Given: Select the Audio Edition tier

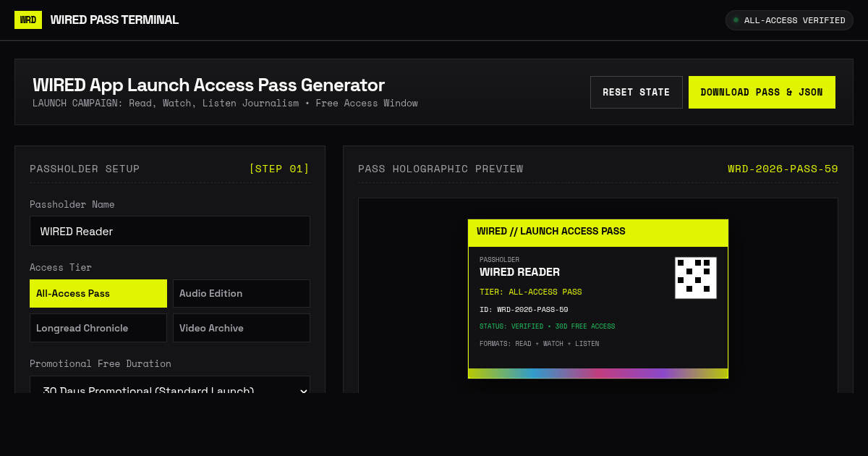Looking at the screenshot, I should click(x=242, y=293).
